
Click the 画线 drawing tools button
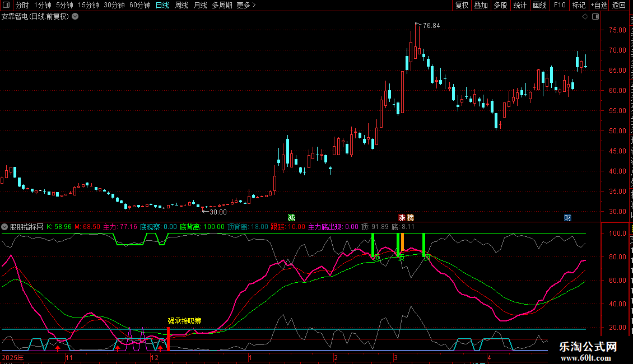pyautogui.click(x=540, y=5)
